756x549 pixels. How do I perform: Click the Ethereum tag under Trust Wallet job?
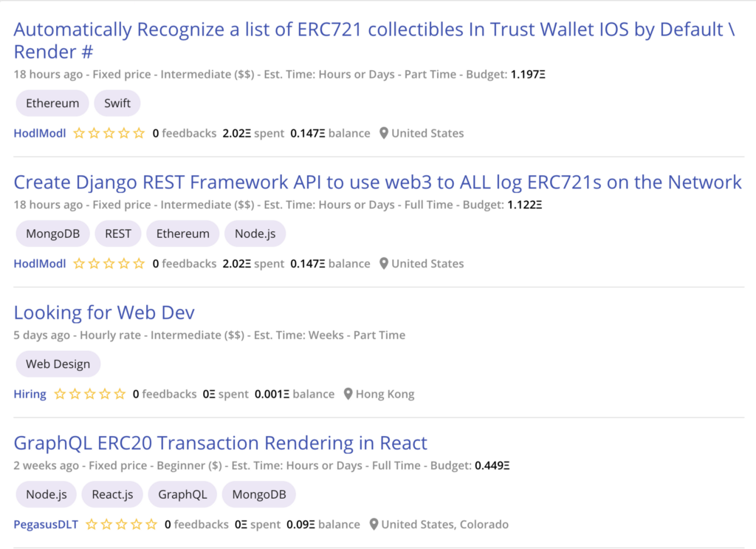pos(52,103)
